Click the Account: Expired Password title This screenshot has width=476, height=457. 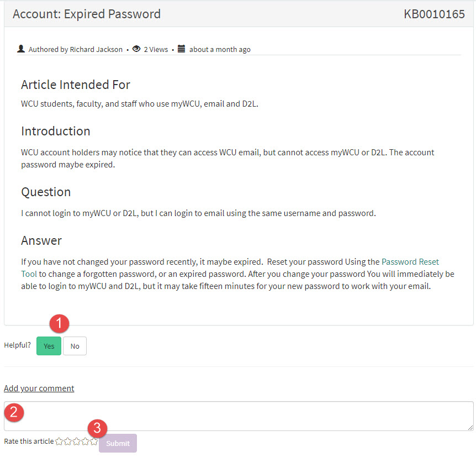click(x=87, y=14)
